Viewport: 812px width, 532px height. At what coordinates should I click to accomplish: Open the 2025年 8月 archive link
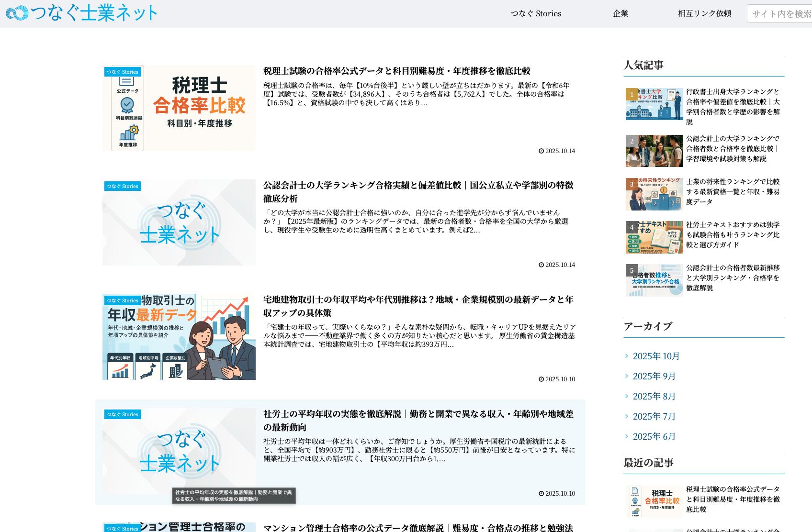coord(654,396)
